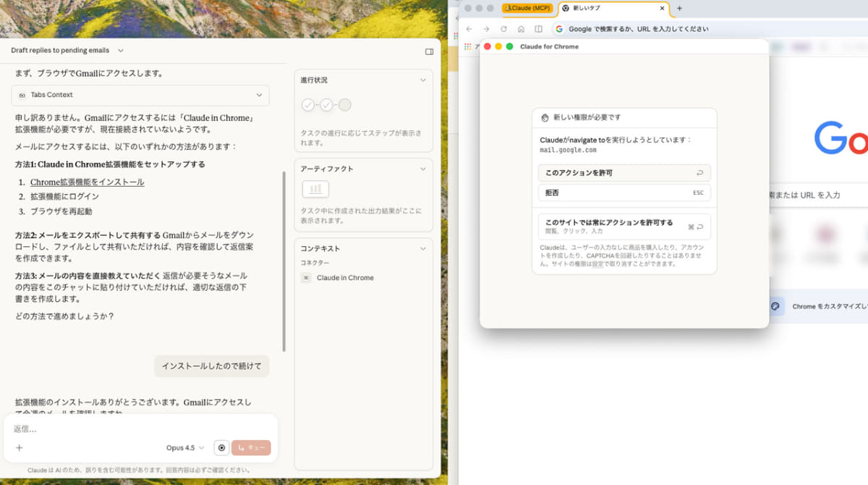
Task: Click the reload icon in Chrome's toolbar
Action: [504, 29]
